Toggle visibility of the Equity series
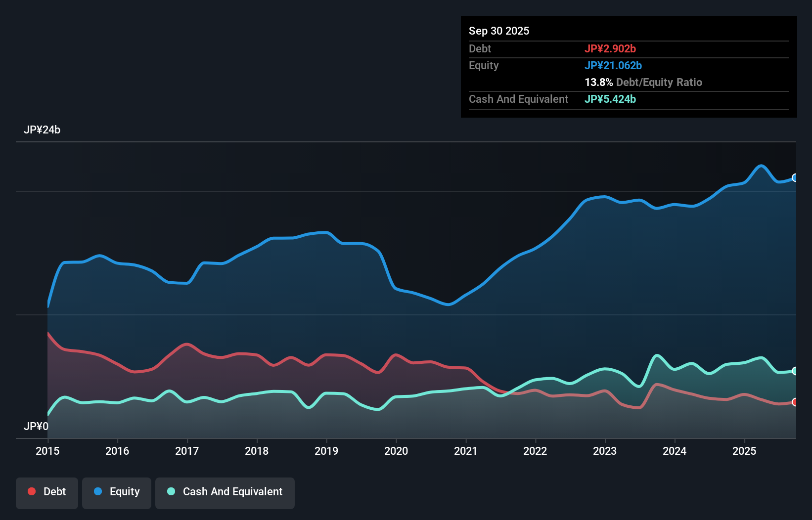The width and height of the screenshot is (812, 520). coord(116,492)
